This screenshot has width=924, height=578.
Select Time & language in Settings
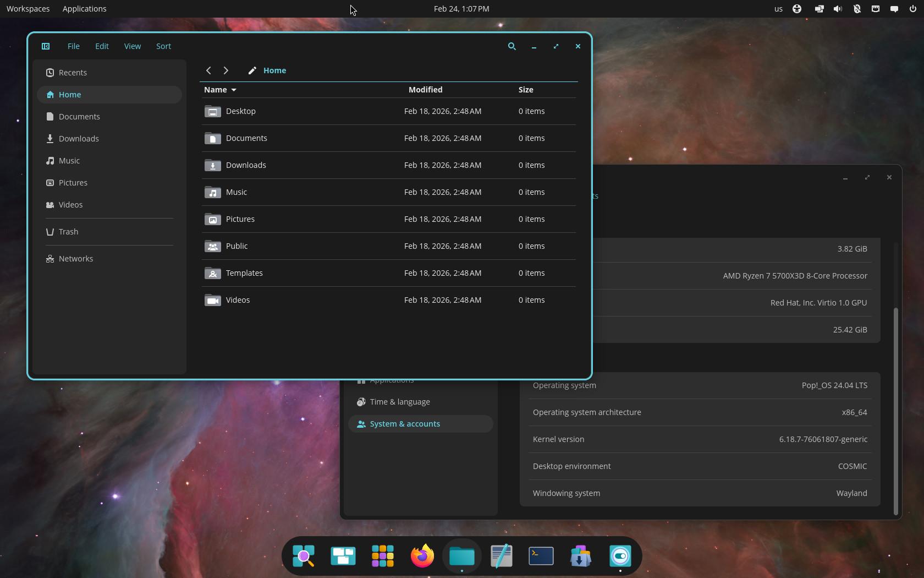point(400,402)
